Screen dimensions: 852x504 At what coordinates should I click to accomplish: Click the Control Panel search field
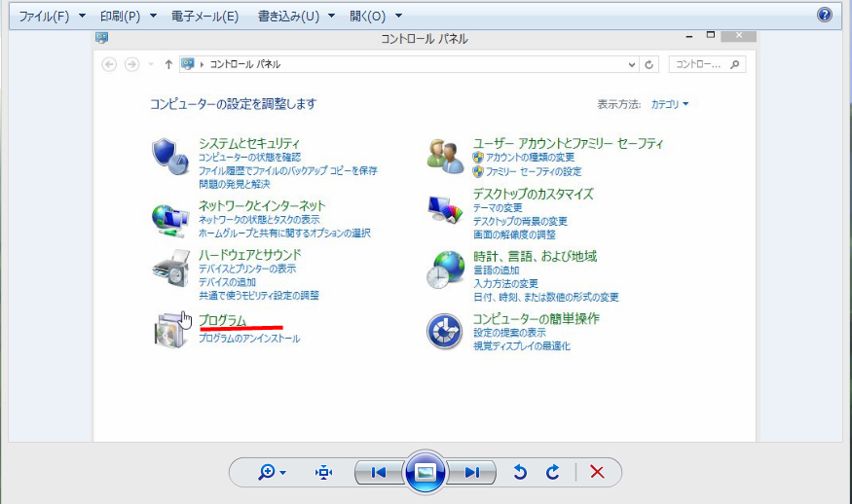pos(707,64)
